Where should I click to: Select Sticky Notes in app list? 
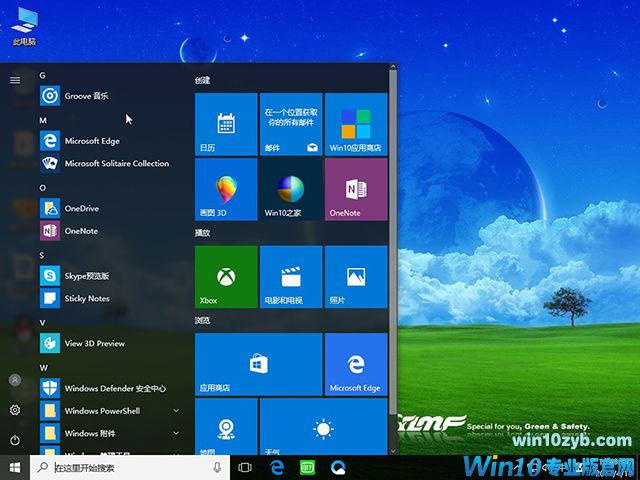(x=87, y=298)
